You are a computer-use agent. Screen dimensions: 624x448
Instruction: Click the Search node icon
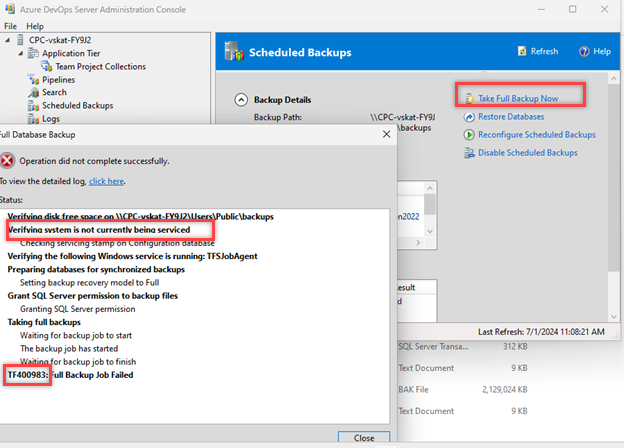click(x=33, y=92)
